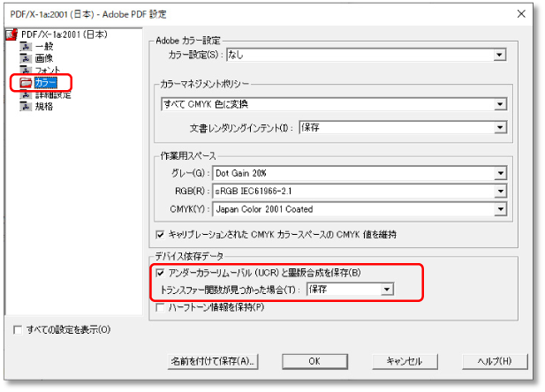545x392 pixels.
Task: Click the PDF/X-1a:2001 root node icon
Action: 11,34
